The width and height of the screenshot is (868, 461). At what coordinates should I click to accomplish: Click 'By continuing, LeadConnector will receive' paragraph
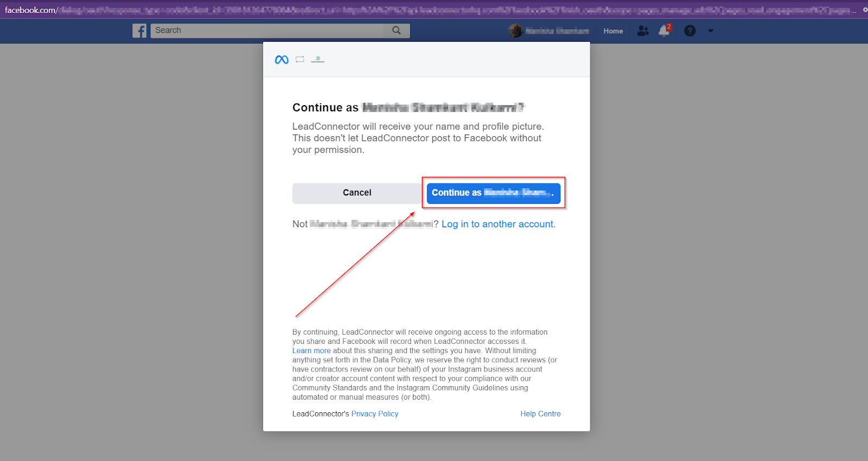[x=425, y=364]
